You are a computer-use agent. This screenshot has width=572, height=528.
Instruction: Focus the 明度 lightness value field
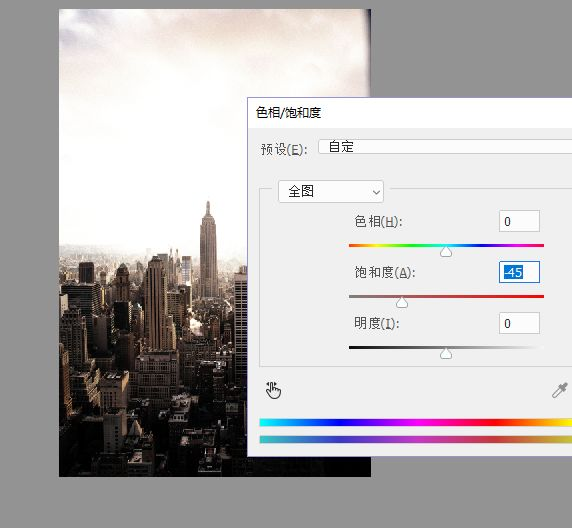pyautogui.click(x=519, y=323)
